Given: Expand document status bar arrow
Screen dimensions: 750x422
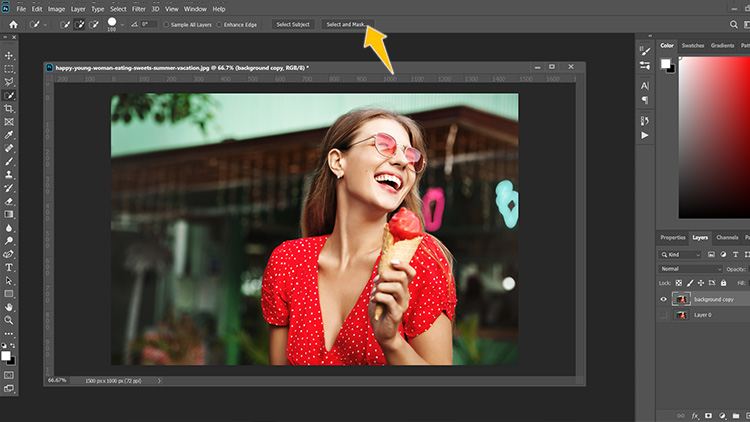Looking at the screenshot, I should (159, 381).
